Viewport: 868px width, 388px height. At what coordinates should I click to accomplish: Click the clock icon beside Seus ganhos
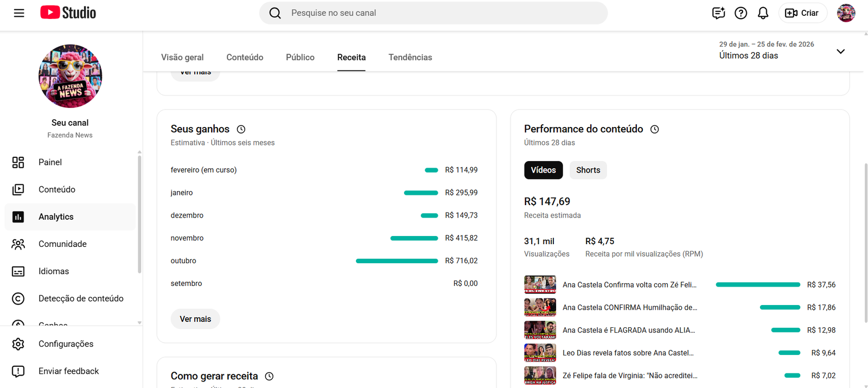pyautogui.click(x=241, y=129)
